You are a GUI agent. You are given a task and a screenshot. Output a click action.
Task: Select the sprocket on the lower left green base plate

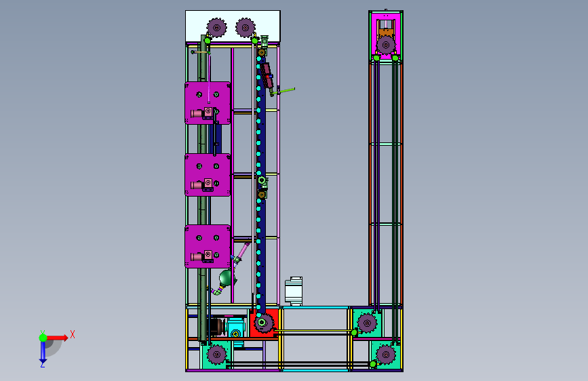point(217,355)
